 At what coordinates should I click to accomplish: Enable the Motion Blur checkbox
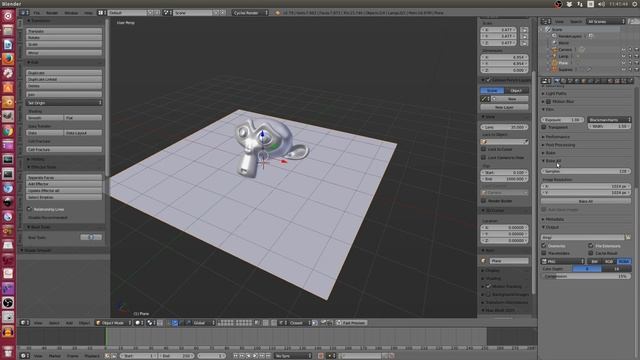pyautogui.click(x=549, y=101)
